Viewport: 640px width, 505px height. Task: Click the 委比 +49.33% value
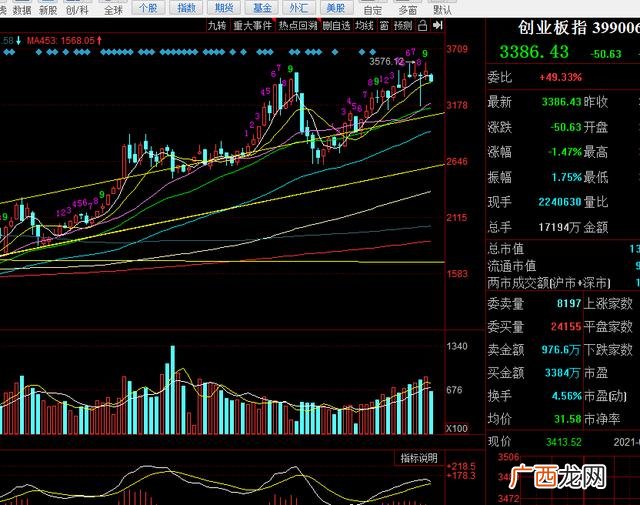click(x=560, y=77)
